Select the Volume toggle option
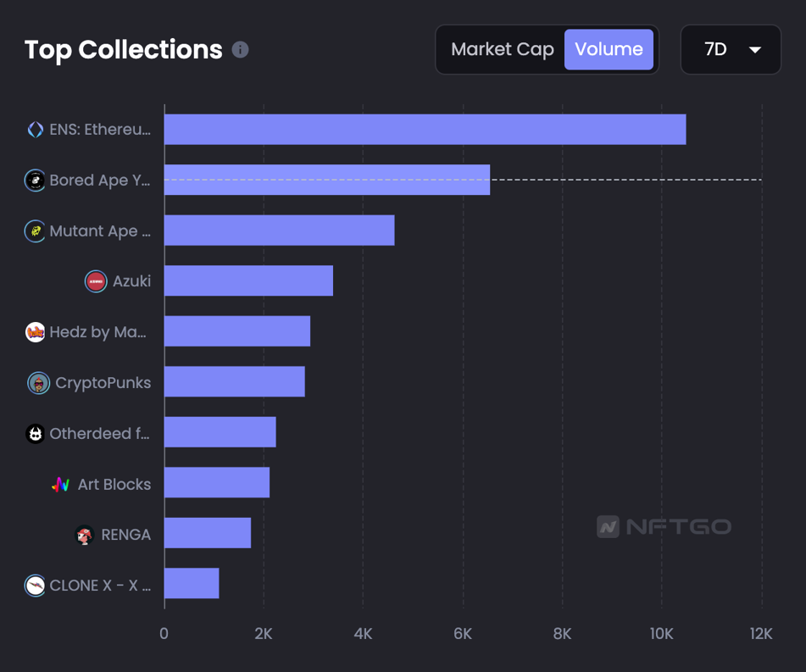Image resolution: width=806 pixels, height=672 pixels. point(609,50)
